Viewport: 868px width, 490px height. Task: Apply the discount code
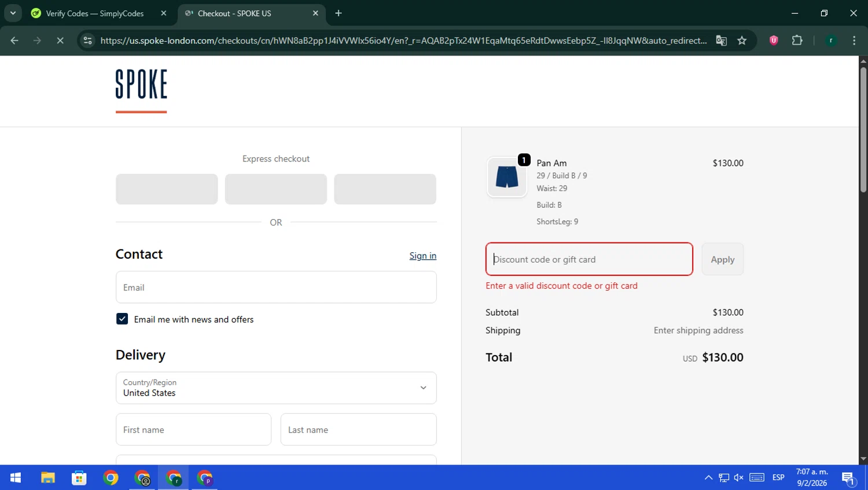click(x=723, y=259)
